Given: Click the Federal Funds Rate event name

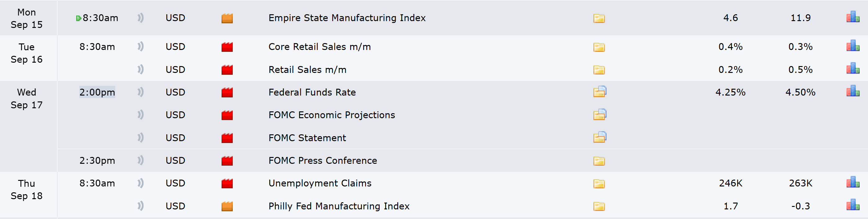Looking at the screenshot, I should coord(312,92).
